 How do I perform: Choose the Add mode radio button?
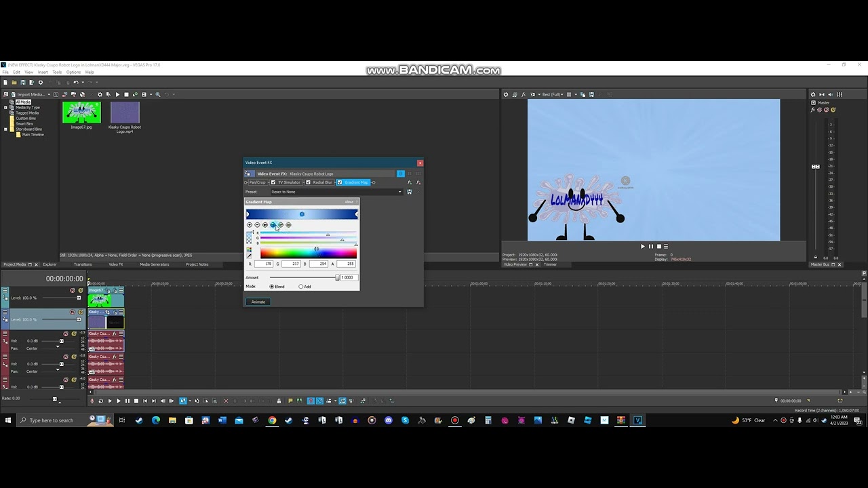point(300,287)
